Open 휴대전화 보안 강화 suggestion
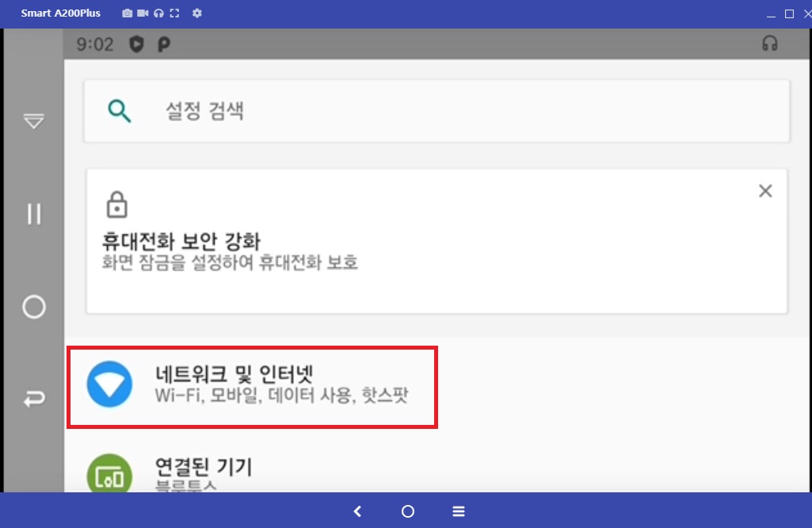Screen dimensions: 812x528 (436, 241)
